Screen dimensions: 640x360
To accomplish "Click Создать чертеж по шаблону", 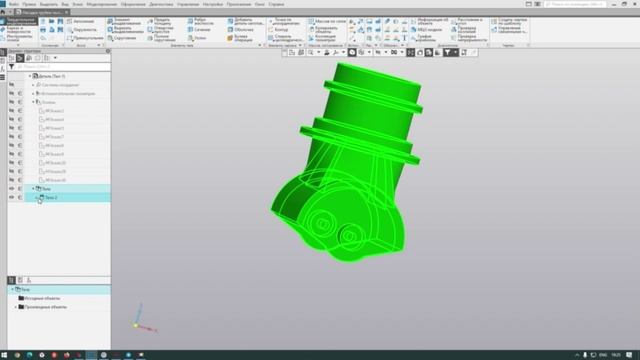I will point(509,21).
